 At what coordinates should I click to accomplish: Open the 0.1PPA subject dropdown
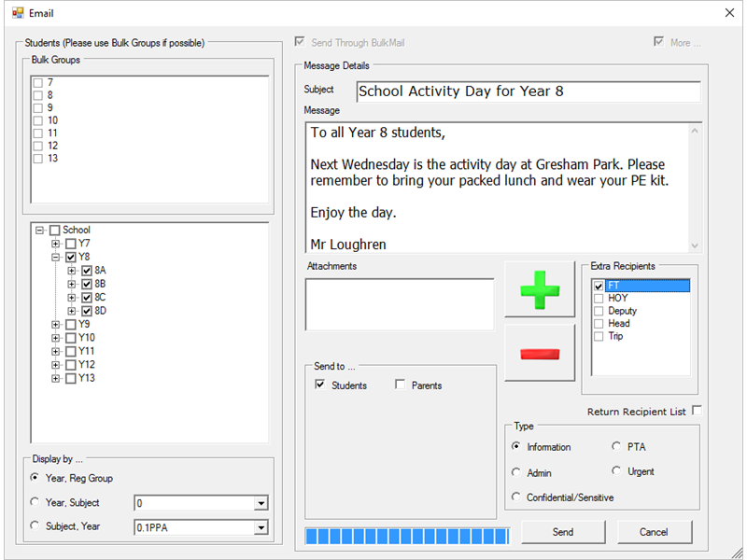261,528
